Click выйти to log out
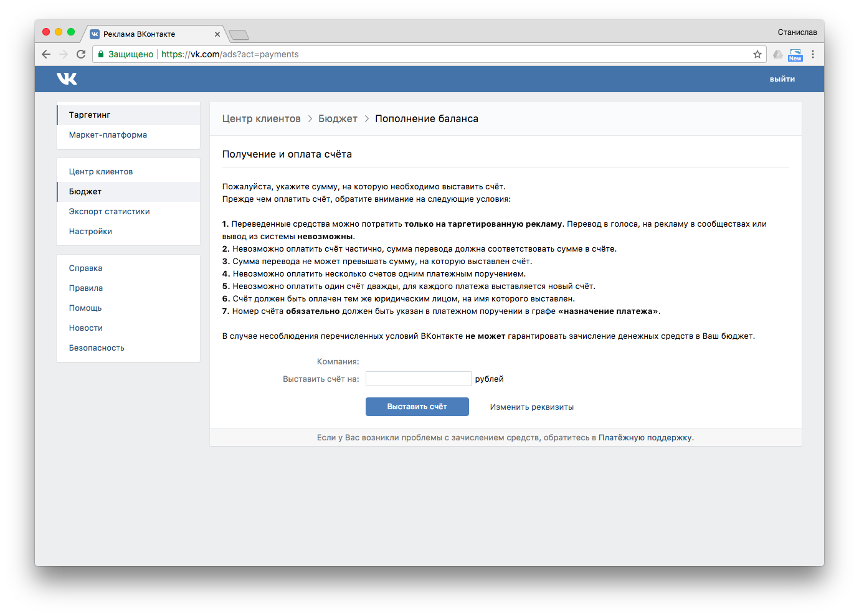Image resolution: width=859 pixels, height=616 pixels. point(782,79)
